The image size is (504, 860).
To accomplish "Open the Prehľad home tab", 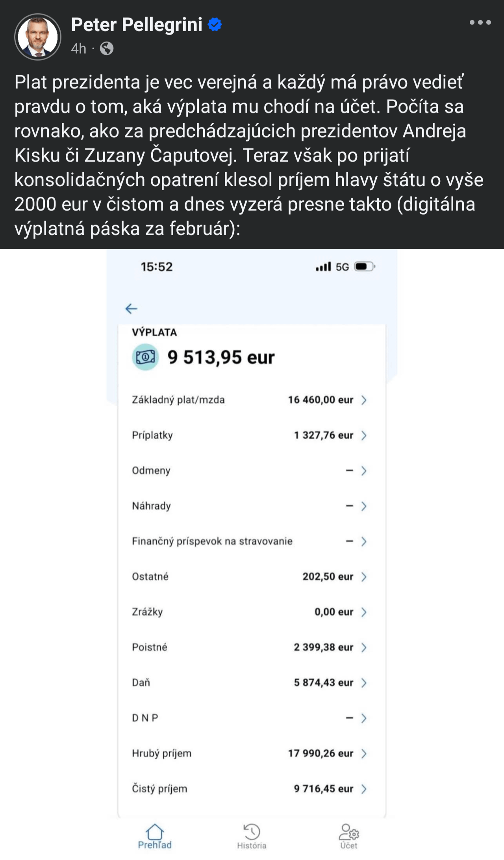I will [155, 836].
